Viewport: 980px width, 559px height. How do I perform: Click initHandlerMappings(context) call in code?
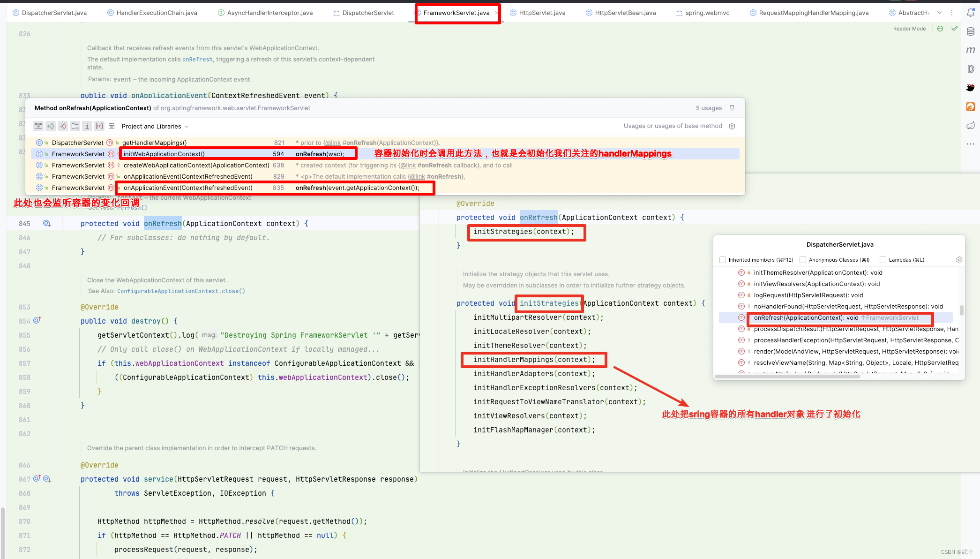[x=534, y=360]
